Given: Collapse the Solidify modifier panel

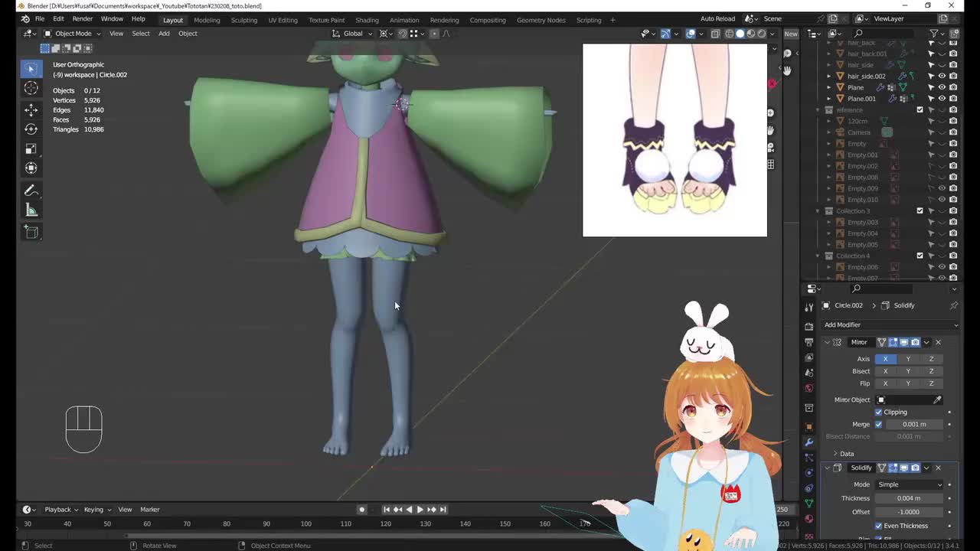Looking at the screenshot, I should click(827, 468).
